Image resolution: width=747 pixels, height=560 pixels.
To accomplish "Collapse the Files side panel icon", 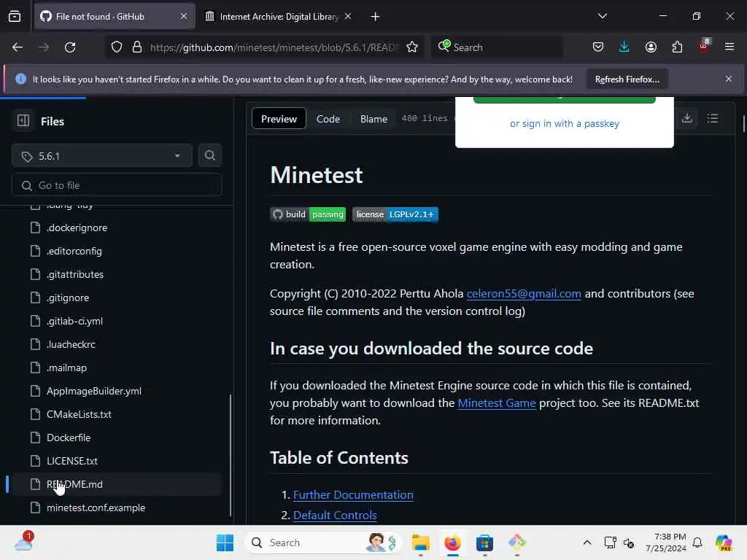I will click(23, 120).
